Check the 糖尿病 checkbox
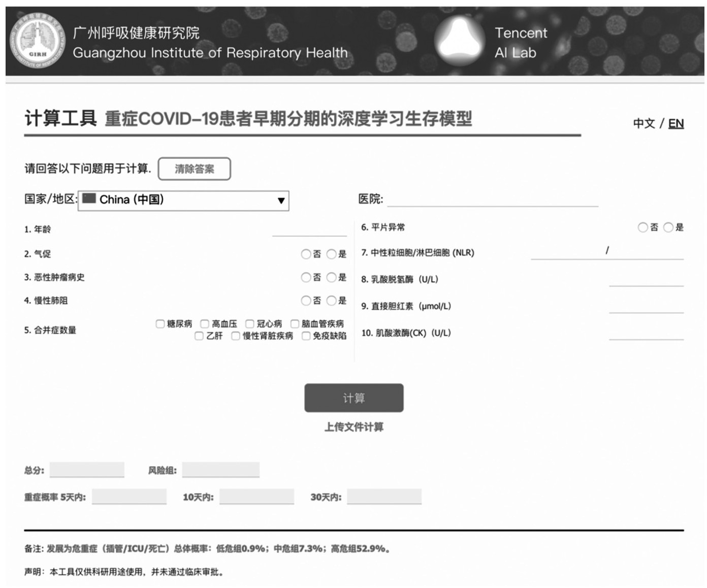 pos(160,323)
